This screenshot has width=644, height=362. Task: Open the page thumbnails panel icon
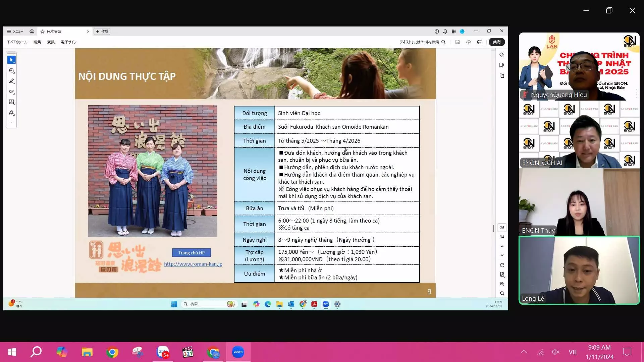pyautogui.click(x=502, y=75)
